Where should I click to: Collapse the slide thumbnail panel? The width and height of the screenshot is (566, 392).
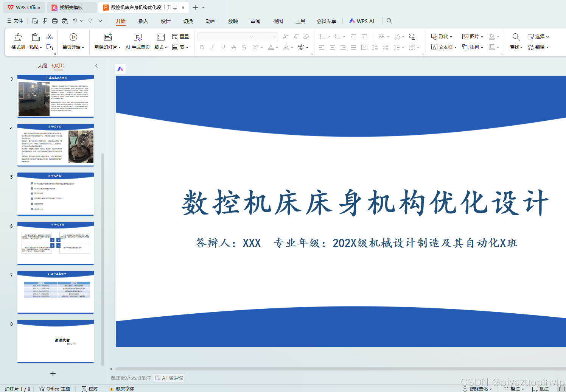[96, 65]
